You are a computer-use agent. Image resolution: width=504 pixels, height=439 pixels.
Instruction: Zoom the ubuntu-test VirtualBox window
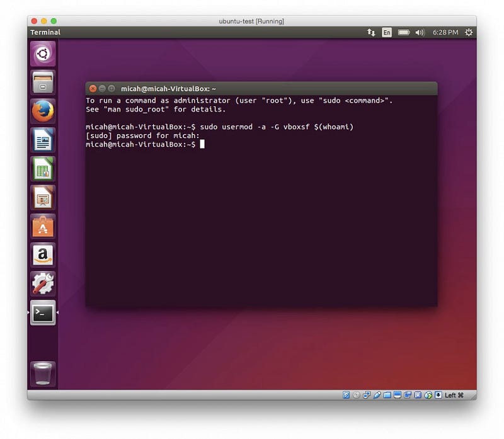point(54,21)
